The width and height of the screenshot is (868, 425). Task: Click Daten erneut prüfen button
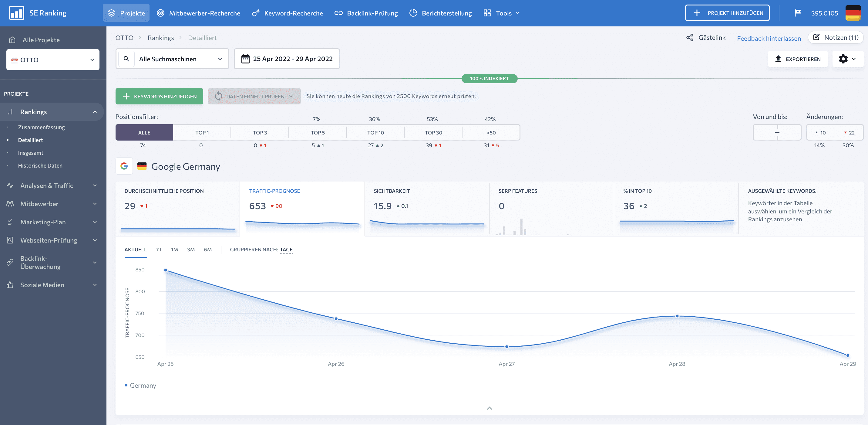point(254,97)
